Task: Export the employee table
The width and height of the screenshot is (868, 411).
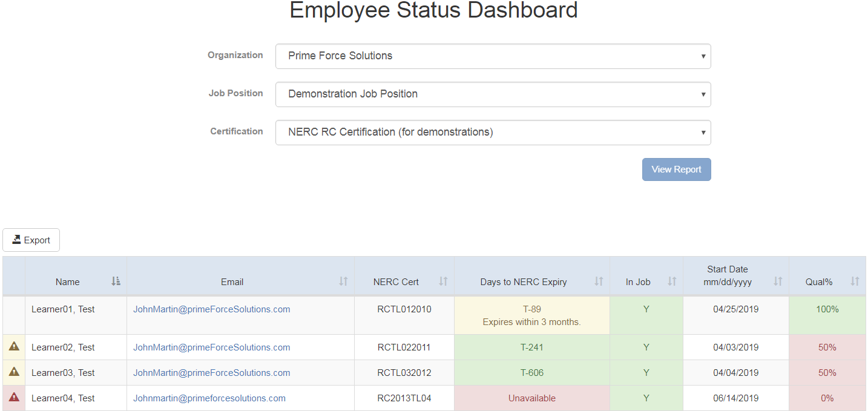Action: (x=31, y=240)
